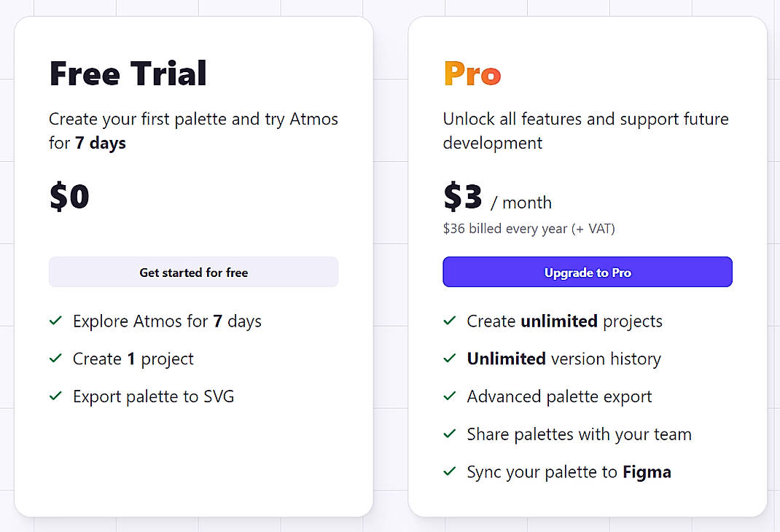Click the "7 days" bold text in description
The height and width of the screenshot is (532, 780).
click(x=100, y=143)
